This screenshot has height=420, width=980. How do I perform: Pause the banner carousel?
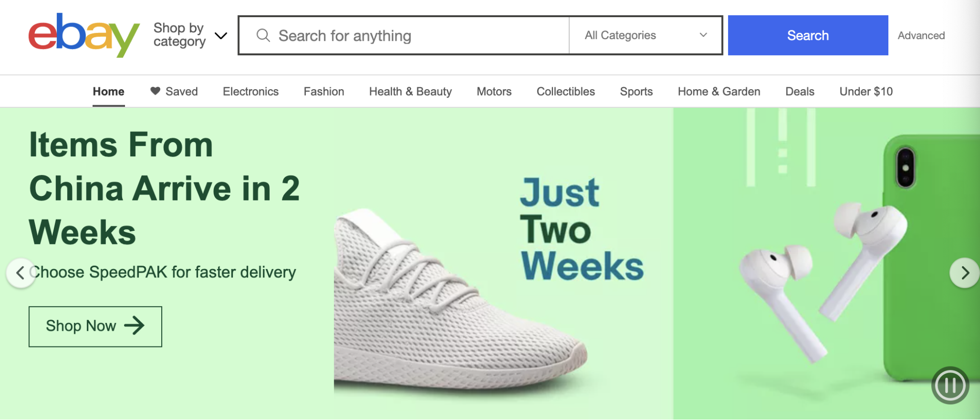pyautogui.click(x=950, y=386)
